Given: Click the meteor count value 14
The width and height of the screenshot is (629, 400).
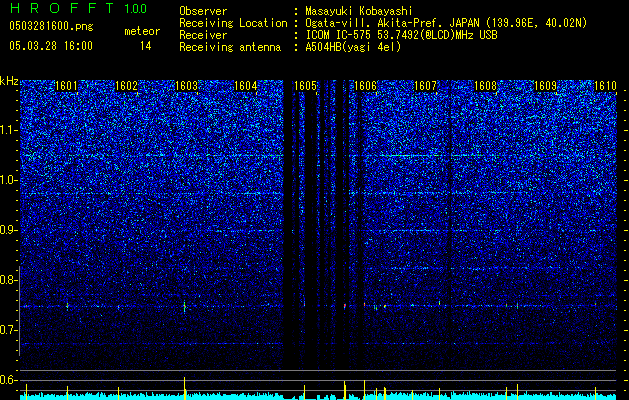Looking at the screenshot, I should (x=145, y=46).
